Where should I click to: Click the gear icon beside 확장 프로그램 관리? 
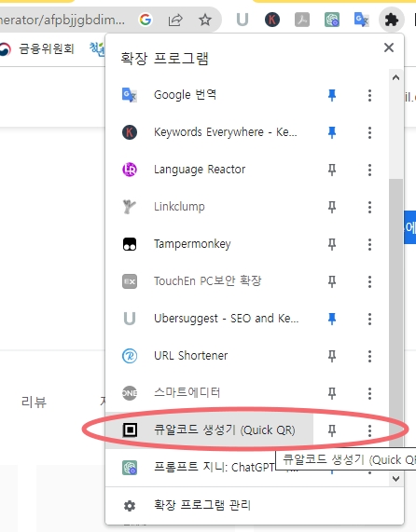point(130,506)
